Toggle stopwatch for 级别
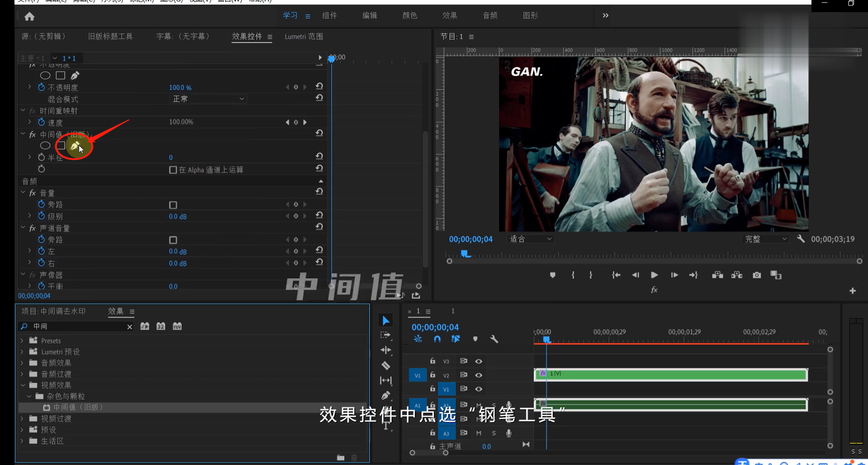868x465 pixels. 41,215
